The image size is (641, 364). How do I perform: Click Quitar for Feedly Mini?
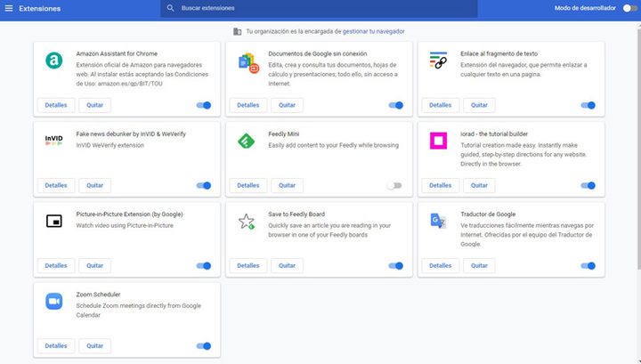pyautogui.click(x=287, y=185)
